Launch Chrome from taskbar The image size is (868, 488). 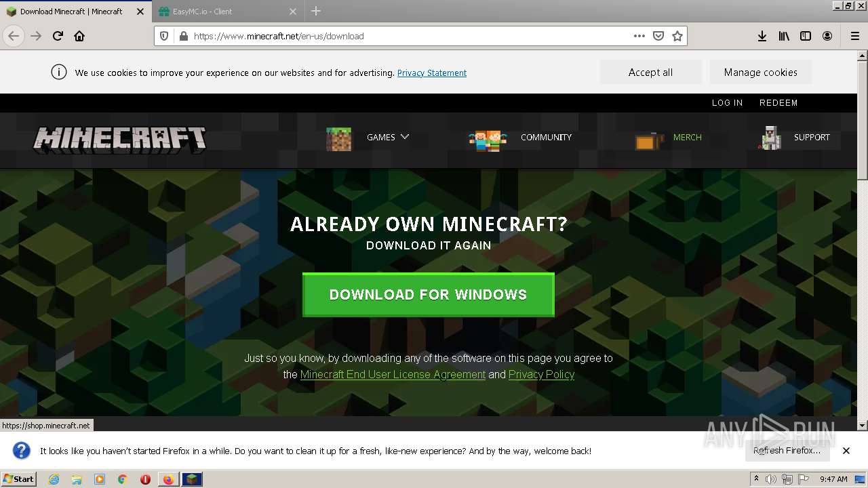123,479
